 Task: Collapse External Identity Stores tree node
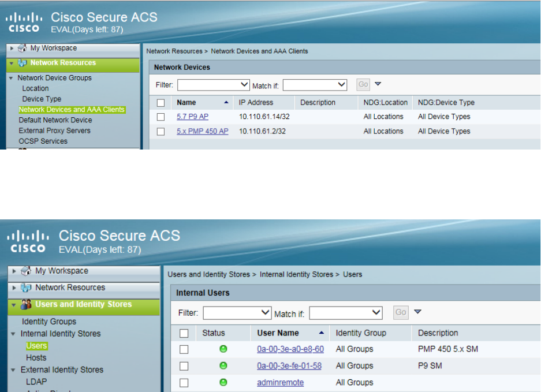pyautogui.click(x=13, y=370)
